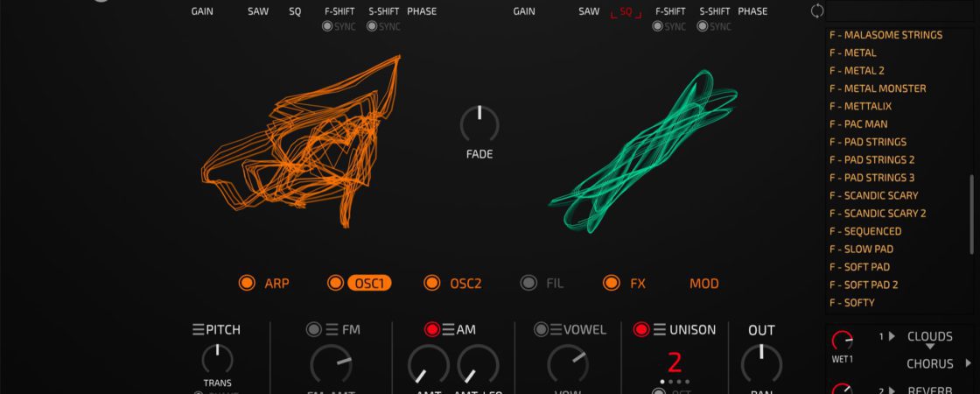Click the TRANS knob under PITCH
This screenshot has width=980, height=394.
coord(218,359)
